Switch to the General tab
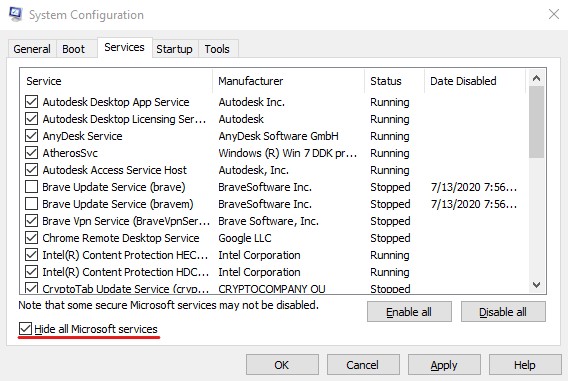This screenshot has width=568, height=381. (x=32, y=49)
